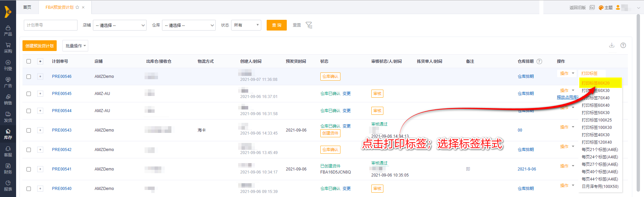Expand the 仓库 warehouse dropdown

(x=189, y=25)
